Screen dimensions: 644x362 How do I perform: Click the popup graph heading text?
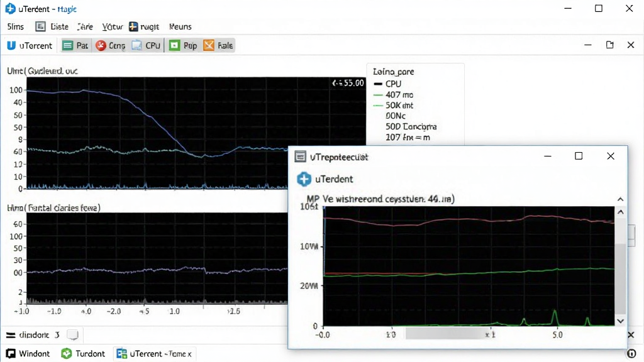pos(380,199)
